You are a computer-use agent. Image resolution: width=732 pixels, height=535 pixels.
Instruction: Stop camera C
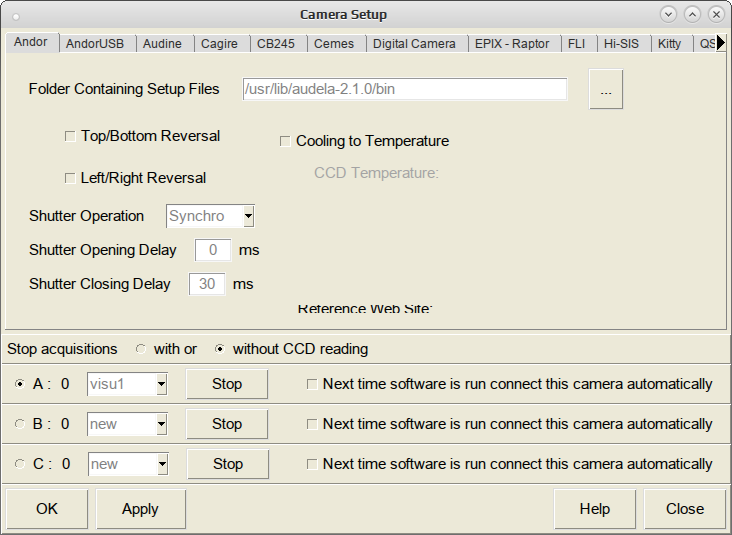pyautogui.click(x=228, y=464)
